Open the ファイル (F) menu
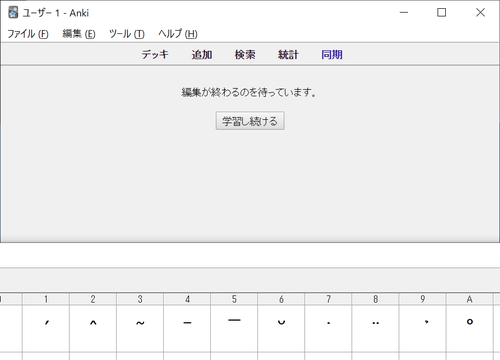 pyautogui.click(x=28, y=34)
